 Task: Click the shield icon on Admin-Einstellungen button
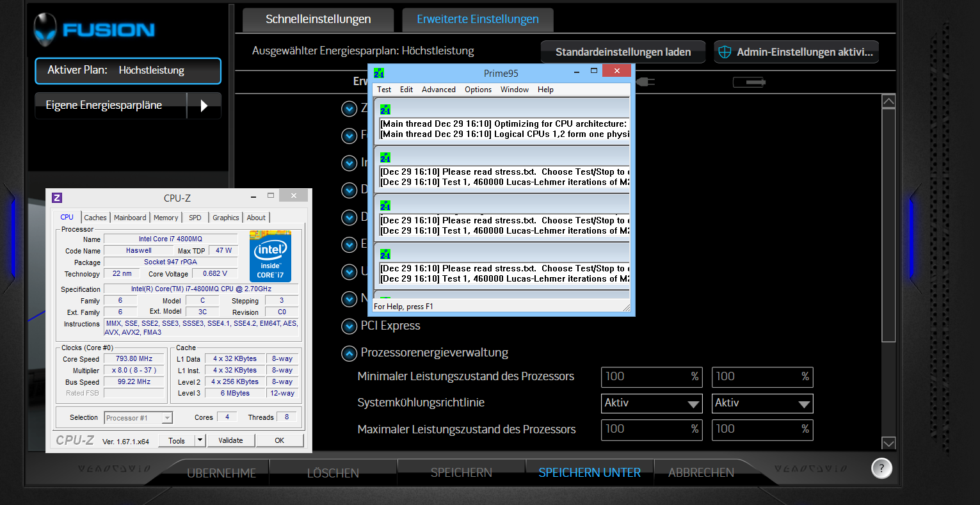coord(725,52)
